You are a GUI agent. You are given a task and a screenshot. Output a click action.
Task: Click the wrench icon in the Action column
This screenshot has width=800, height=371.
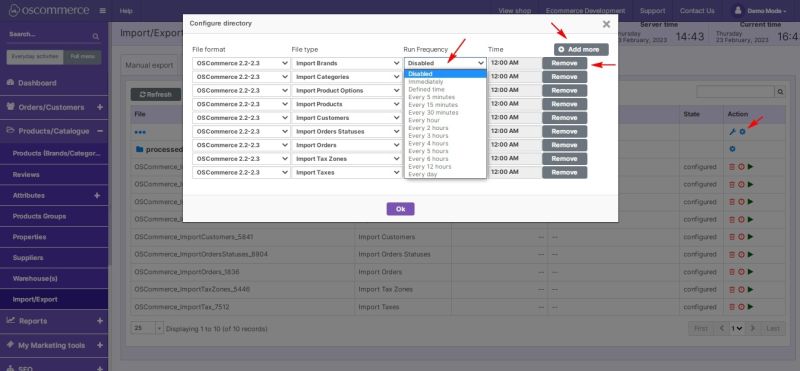(x=732, y=132)
